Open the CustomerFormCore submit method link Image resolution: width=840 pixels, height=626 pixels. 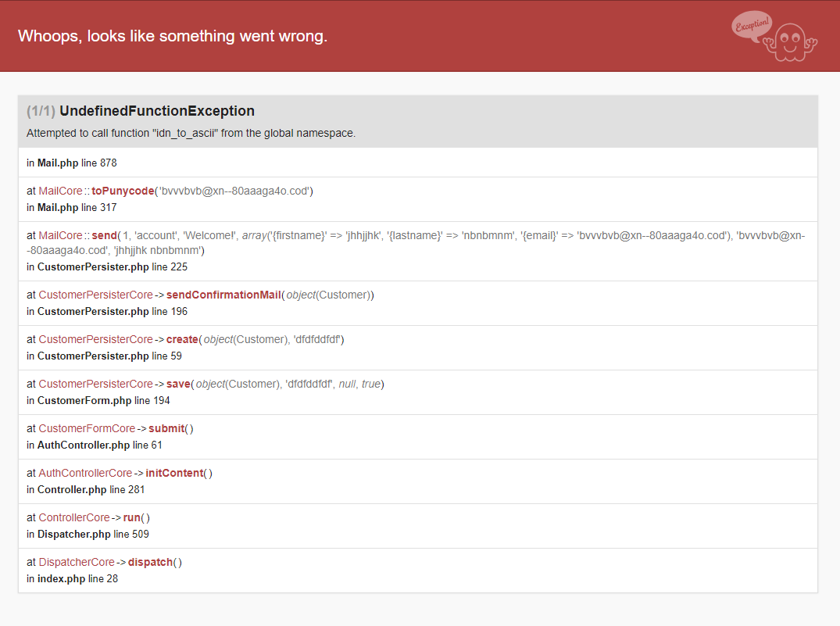[166, 429]
